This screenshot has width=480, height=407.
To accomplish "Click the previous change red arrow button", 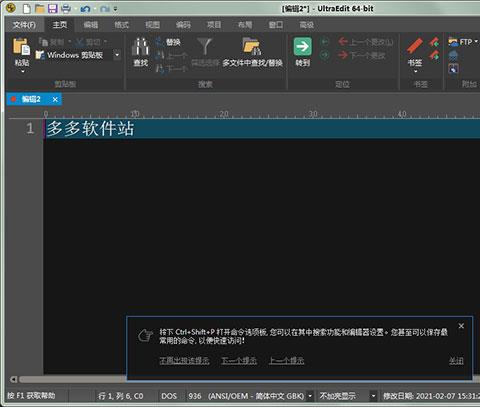I will [x=366, y=42].
